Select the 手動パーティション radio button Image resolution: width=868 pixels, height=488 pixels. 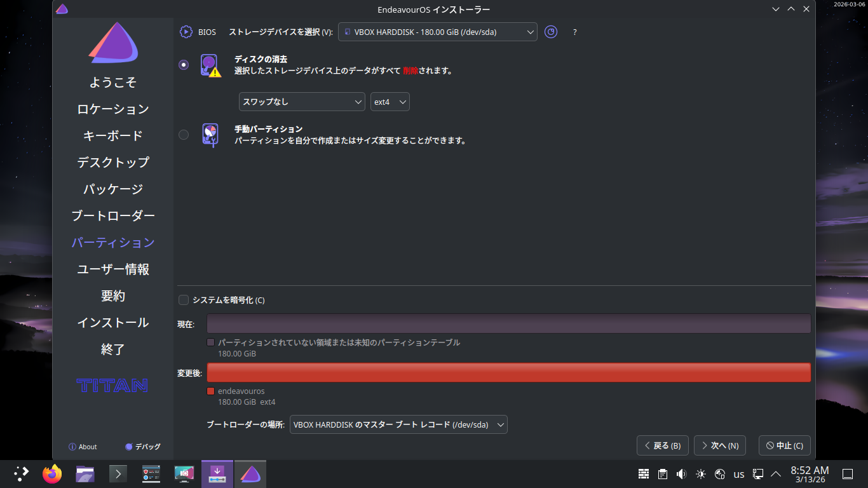point(184,135)
